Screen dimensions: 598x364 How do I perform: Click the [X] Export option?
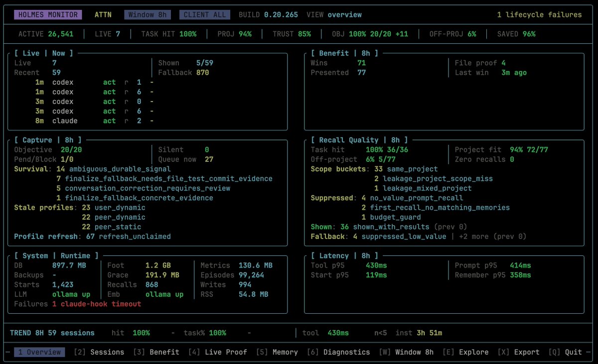pos(518,352)
